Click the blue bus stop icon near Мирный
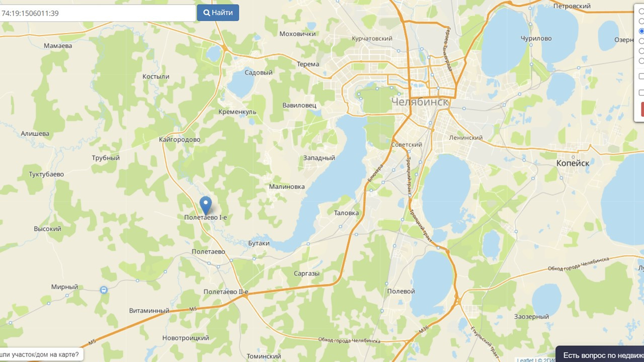 (104, 290)
